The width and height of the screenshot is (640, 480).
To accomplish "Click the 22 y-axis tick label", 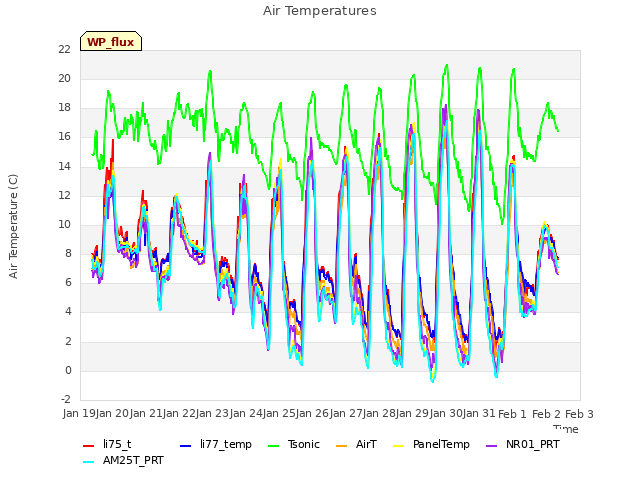I will 64,49.
